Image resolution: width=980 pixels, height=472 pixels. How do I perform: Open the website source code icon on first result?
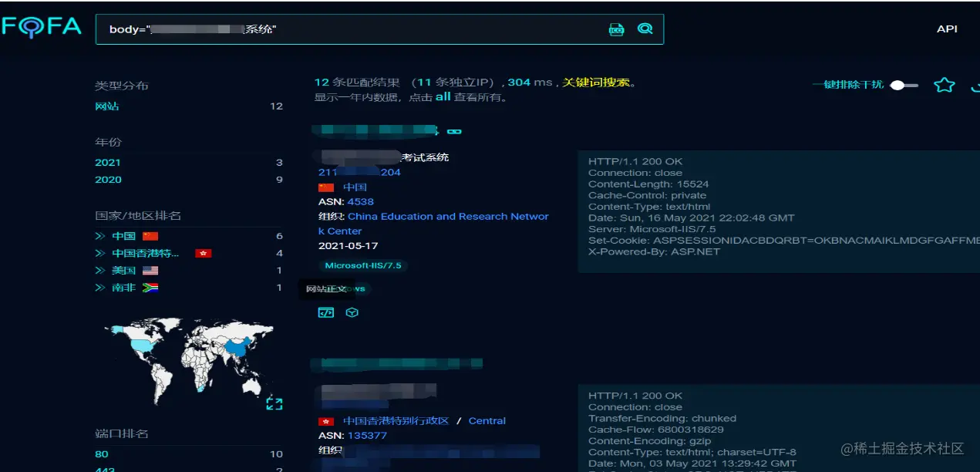pos(325,312)
